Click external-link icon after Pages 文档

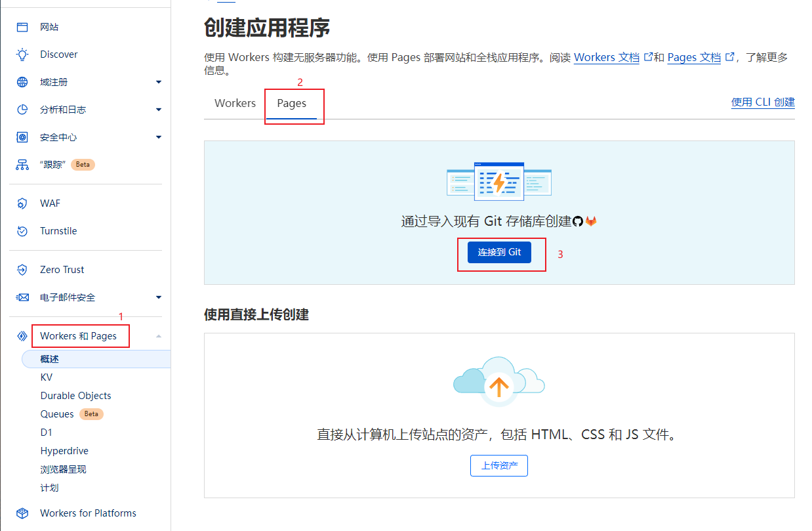[729, 57]
